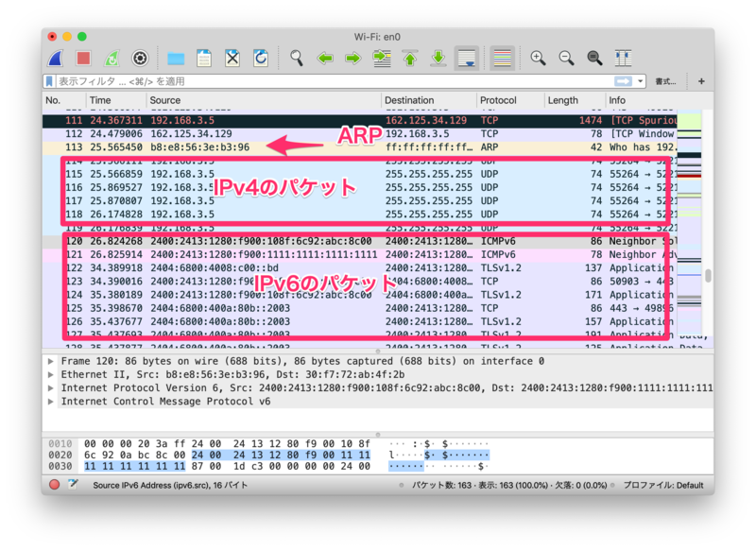Viewport: 756px width, 550px height.
Task: Open capture file properties icon in status bar
Action: tap(73, 484)
